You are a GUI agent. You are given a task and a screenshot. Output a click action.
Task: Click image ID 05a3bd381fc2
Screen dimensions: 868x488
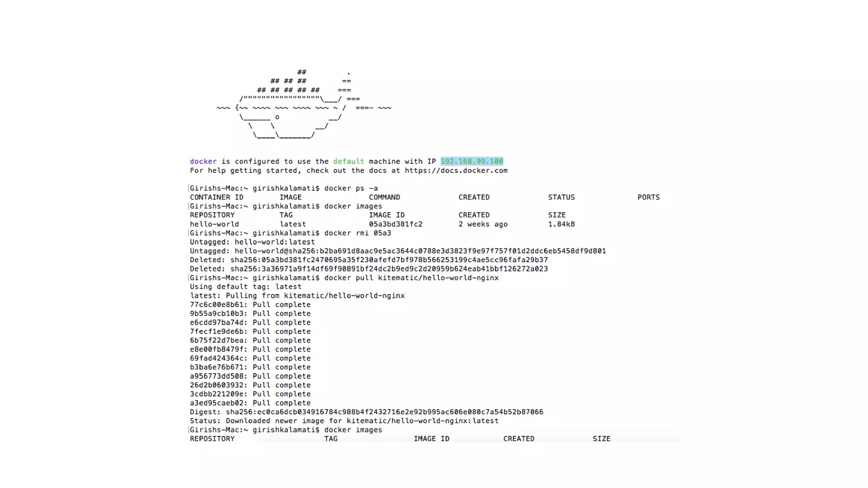(x=395, y=224)
